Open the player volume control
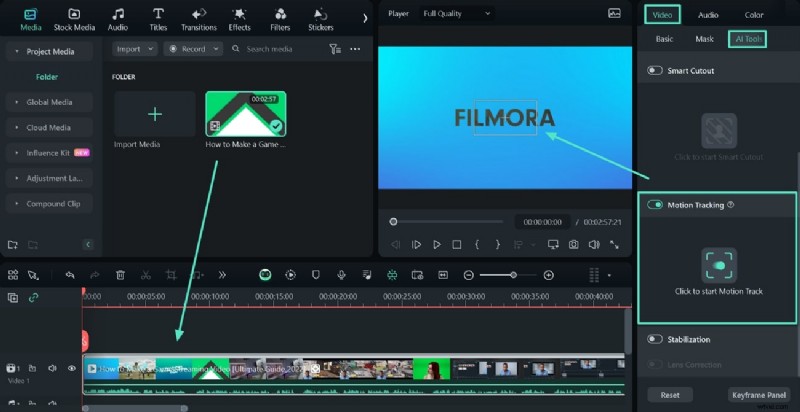The height and width of the screenshot is (412, 800). point(594,245)
